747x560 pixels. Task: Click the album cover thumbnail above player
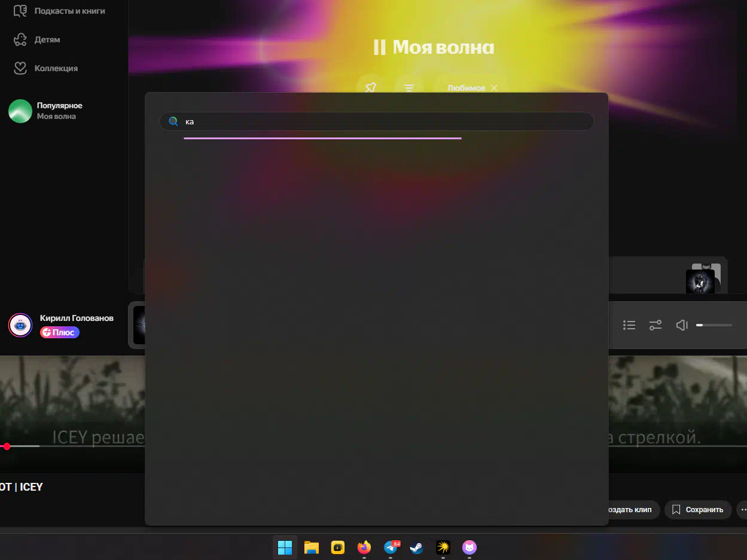tap(700, 281)
